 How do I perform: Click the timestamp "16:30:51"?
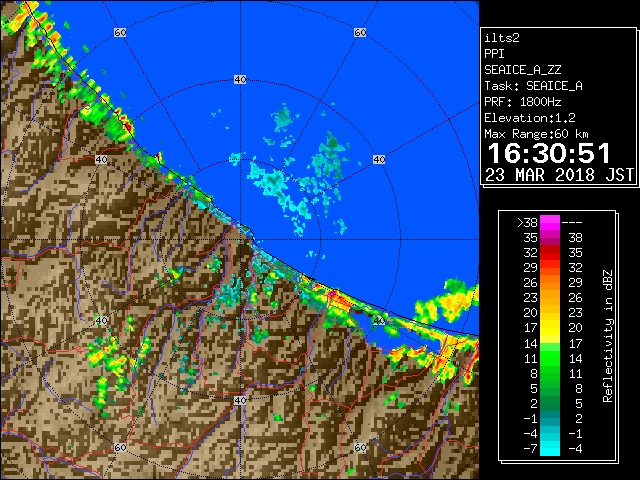tap(549, 153)
